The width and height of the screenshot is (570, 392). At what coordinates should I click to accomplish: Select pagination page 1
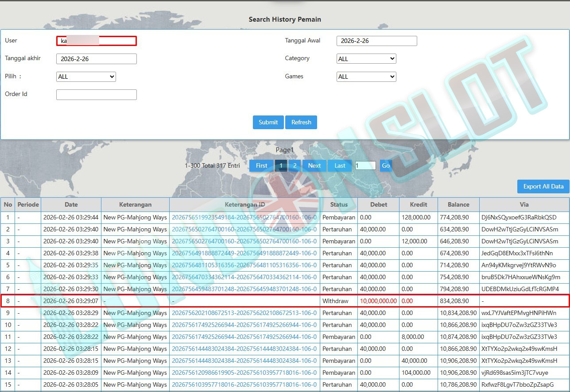pos(281,165)
